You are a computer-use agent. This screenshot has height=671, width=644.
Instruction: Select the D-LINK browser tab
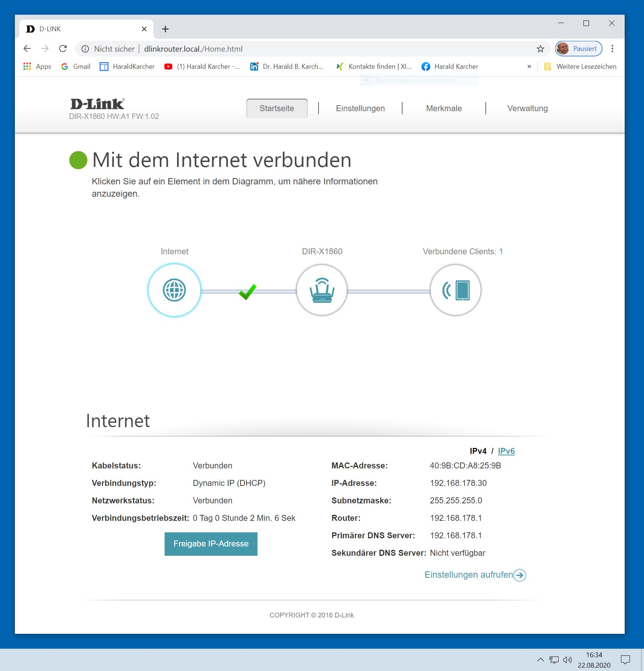point(86,29)
